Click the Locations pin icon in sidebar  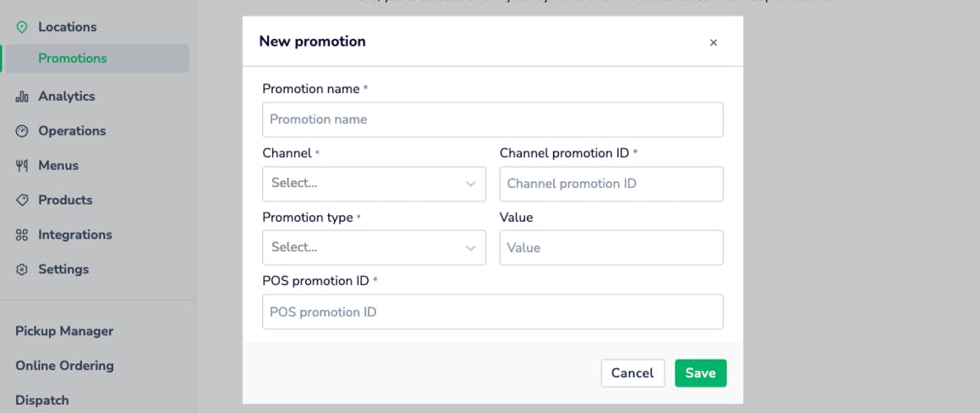coord(22,27)
